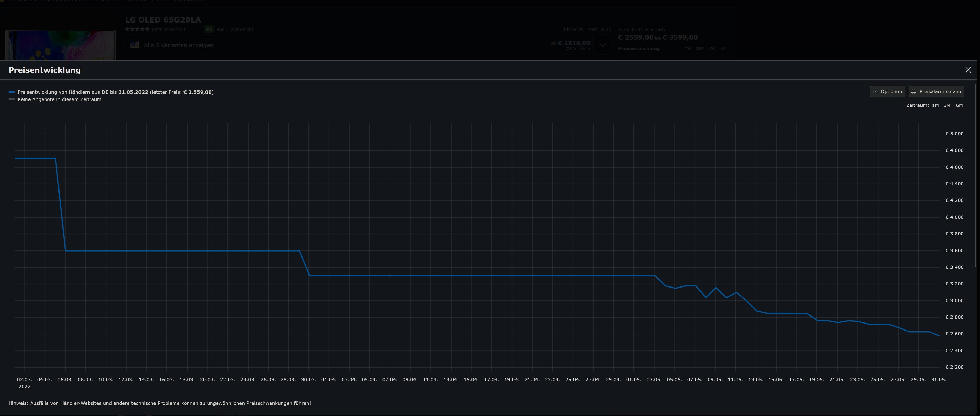Click the price line at € 3.600 plateau
The width and height of the screenshot is (980, 416).
click(x=183, y=251)
